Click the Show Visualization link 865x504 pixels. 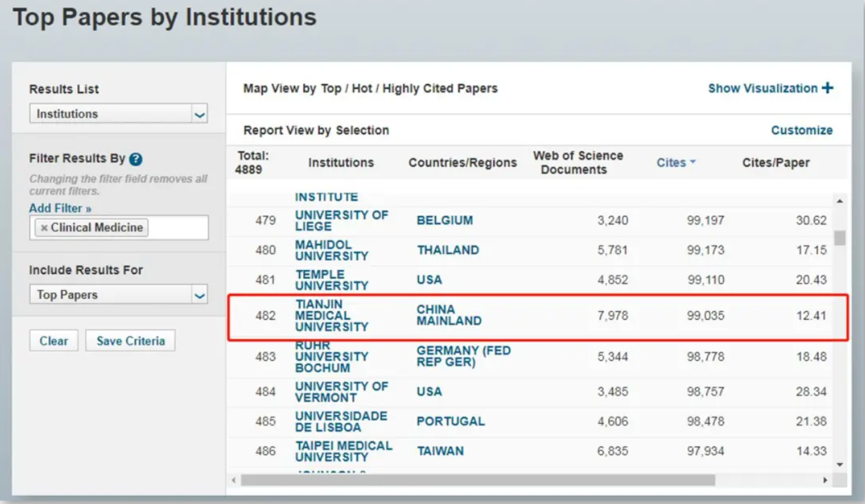pyautogui.click(x=763, y=88)
